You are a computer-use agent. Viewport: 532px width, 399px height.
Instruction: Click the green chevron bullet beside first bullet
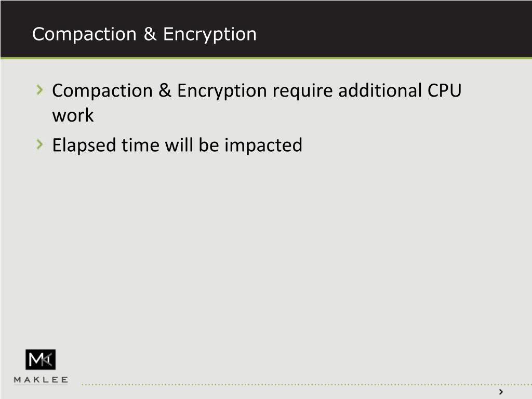(x=39, y=89)
